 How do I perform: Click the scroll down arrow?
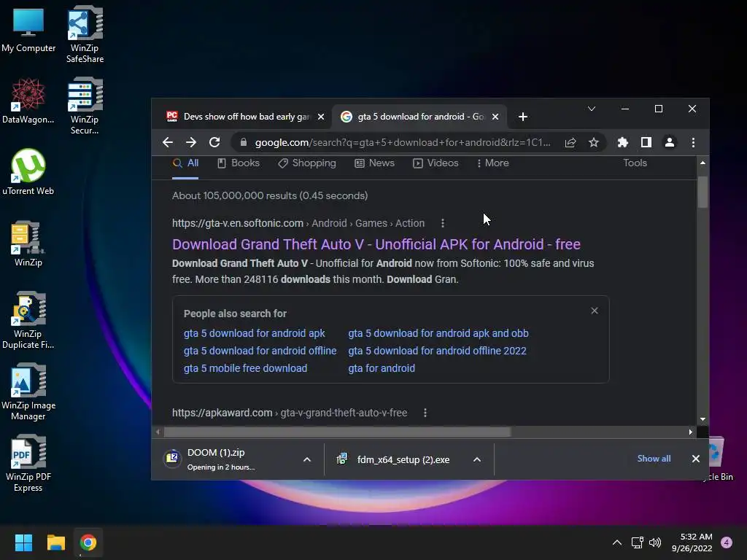pyautogui.click(x=703, y=419)
